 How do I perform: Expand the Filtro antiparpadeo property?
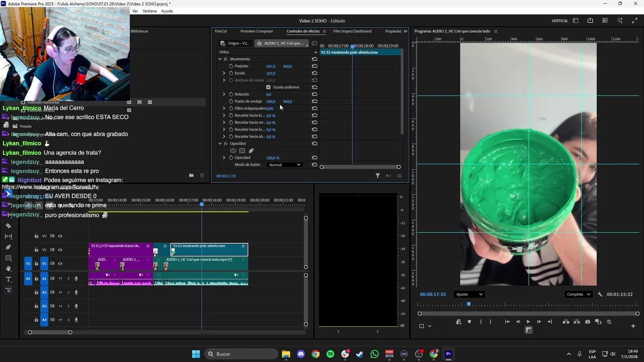[x=224, y=109]
